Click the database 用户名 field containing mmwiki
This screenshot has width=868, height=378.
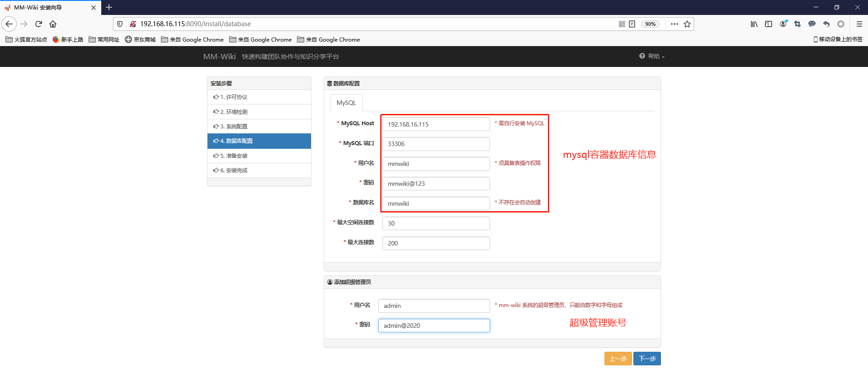[436, 164]
